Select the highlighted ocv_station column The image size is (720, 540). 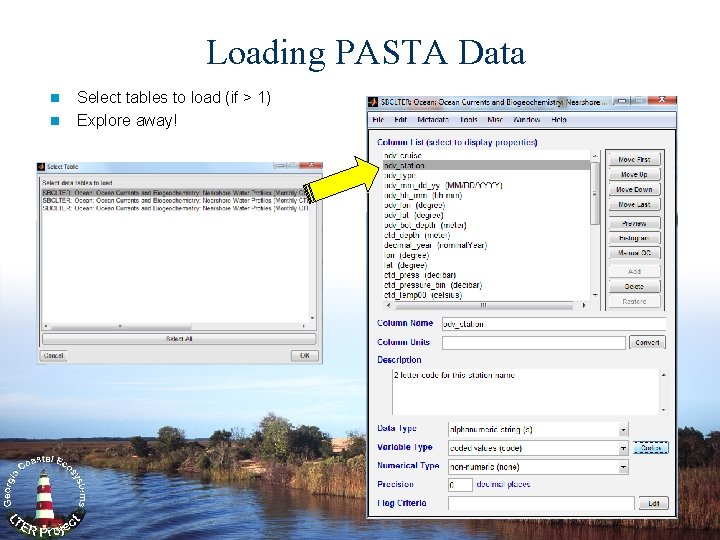tap(487, 165)
